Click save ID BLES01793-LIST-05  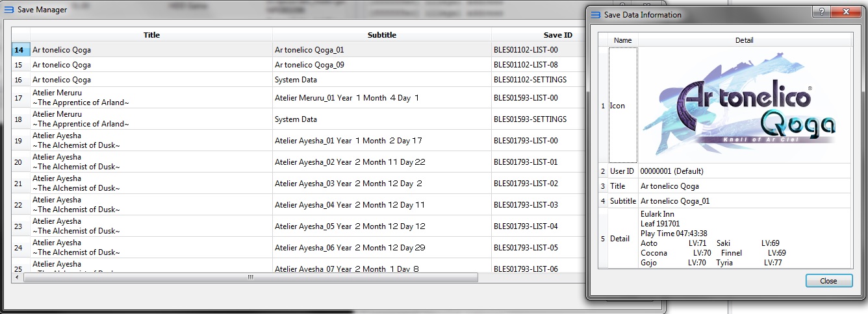pyautogui.click(x=538, y=248)
